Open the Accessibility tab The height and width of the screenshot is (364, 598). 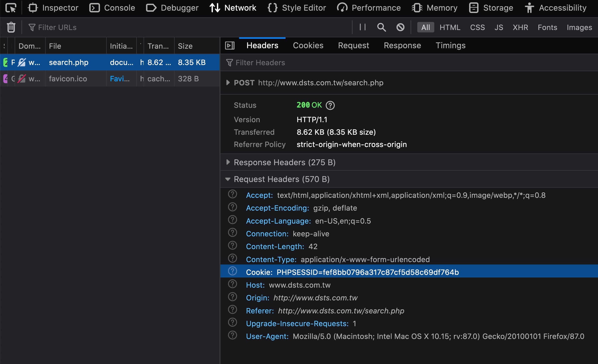coord(556,8)
